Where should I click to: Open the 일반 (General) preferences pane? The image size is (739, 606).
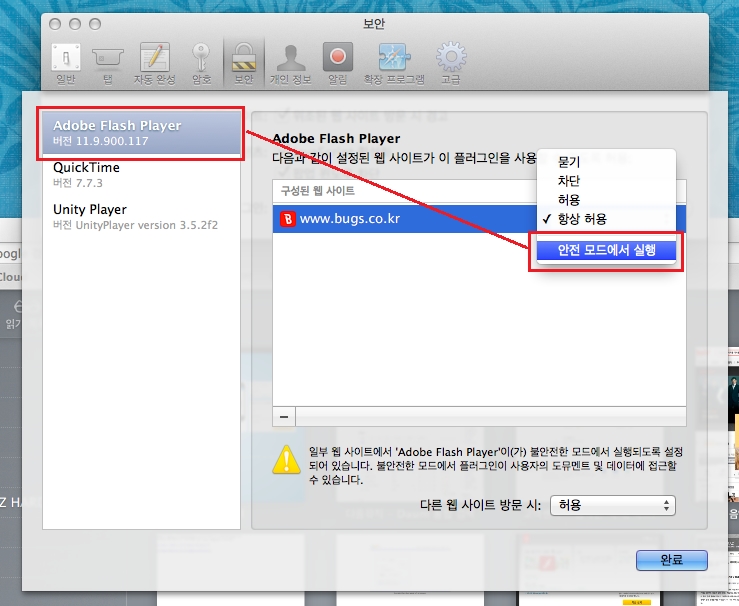66,65
